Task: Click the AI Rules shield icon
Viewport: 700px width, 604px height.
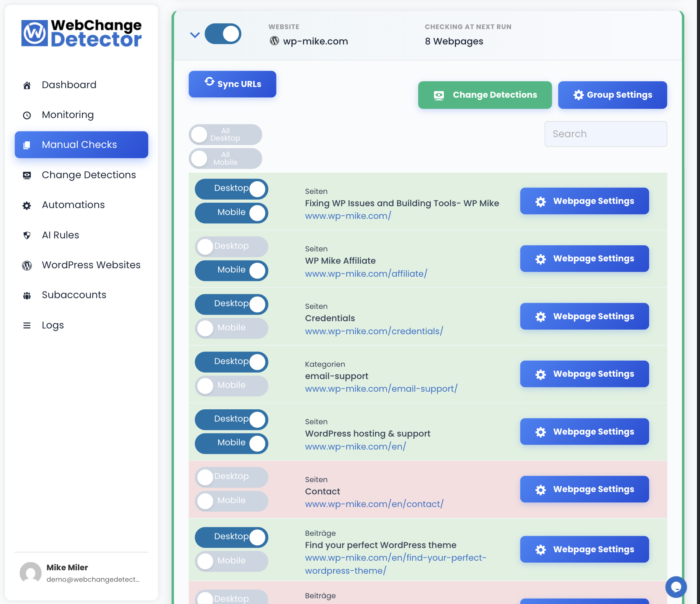Action: (27, 235)
